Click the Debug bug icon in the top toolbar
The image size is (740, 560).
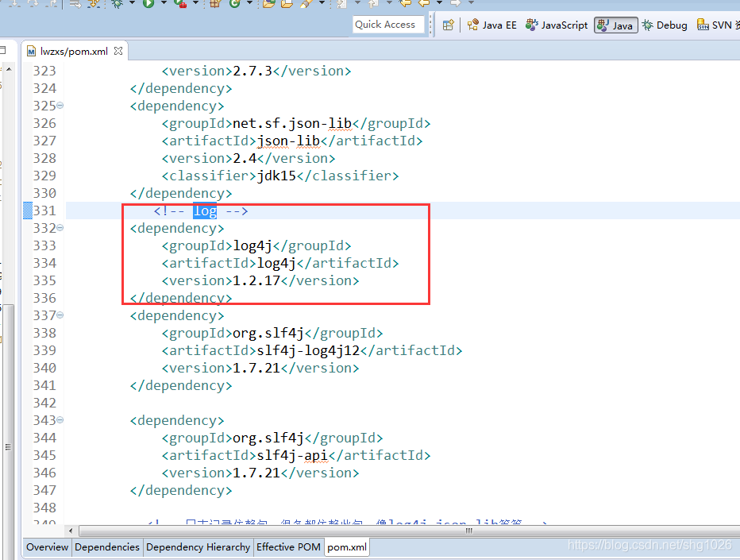pyautogui.click(x=117, y=4)
